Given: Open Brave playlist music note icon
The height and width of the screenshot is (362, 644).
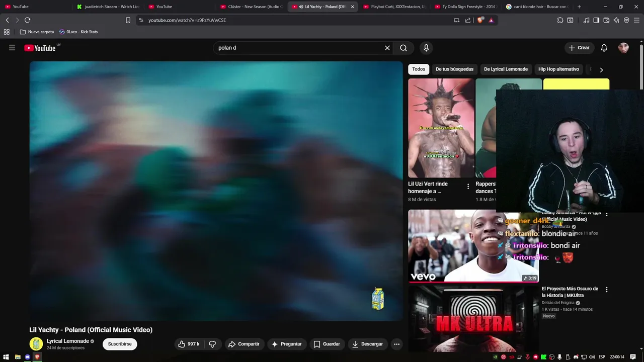Looking at the screenshot, I should (586, 20).
